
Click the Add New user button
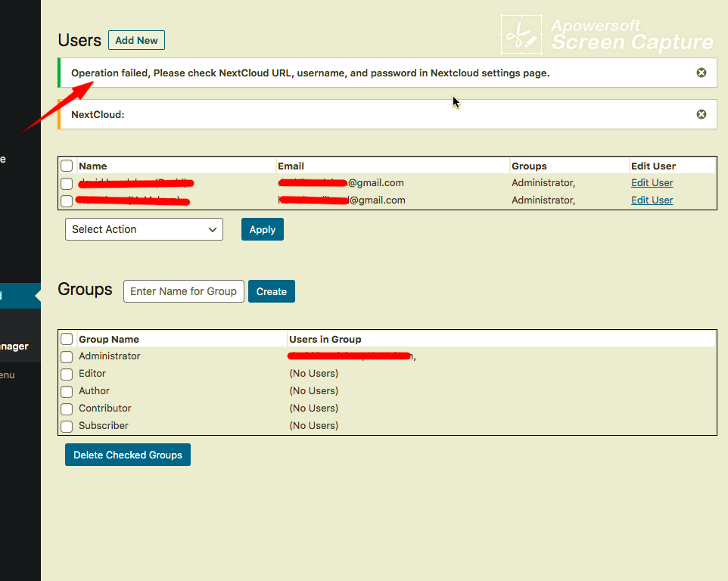point(136,40)
